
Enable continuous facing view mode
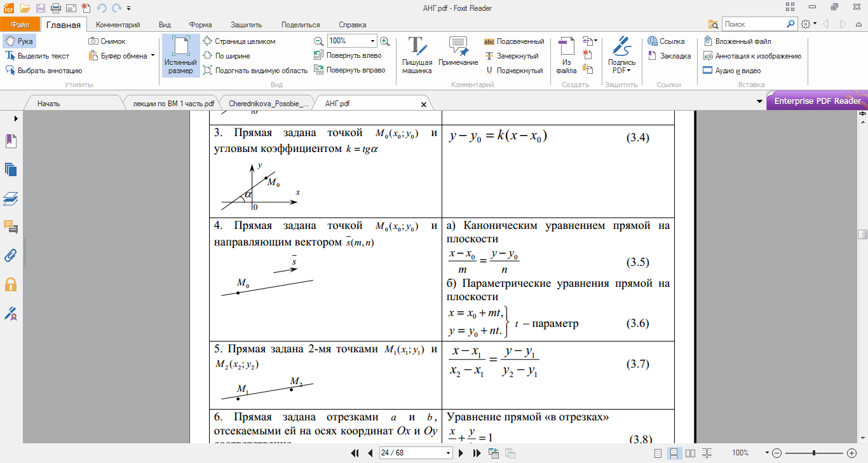point(705,453)
